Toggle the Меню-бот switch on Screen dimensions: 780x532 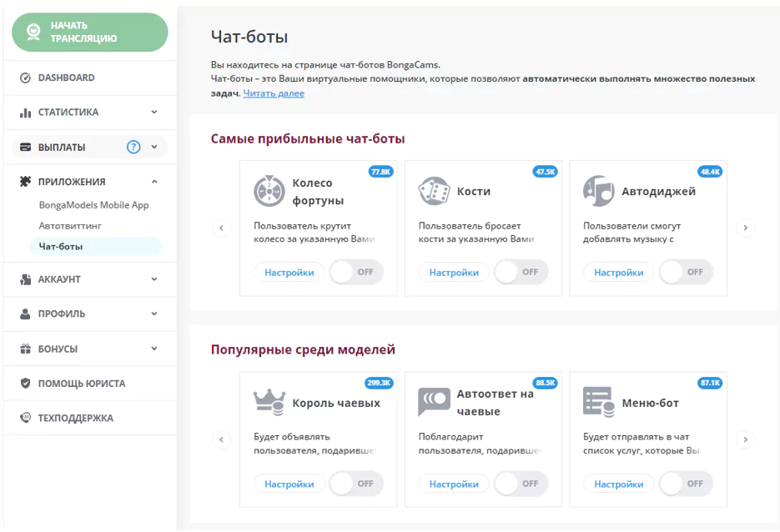686,484
